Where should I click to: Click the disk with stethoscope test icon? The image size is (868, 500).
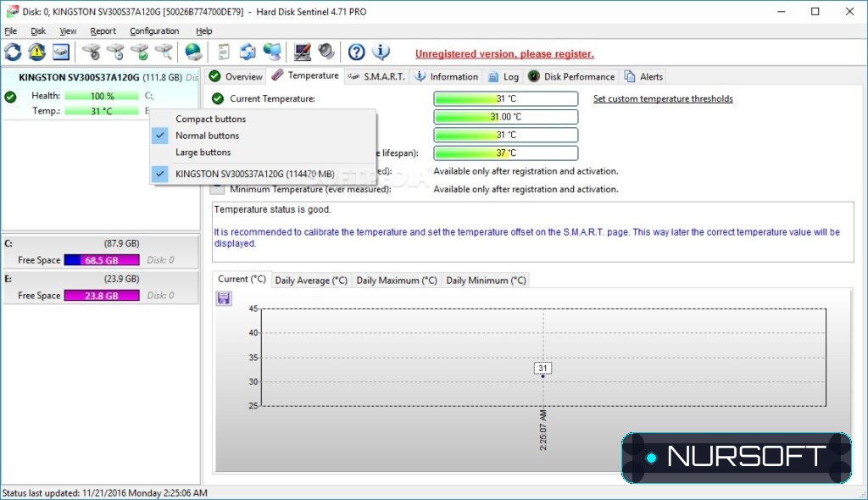[x=92, y=53]
